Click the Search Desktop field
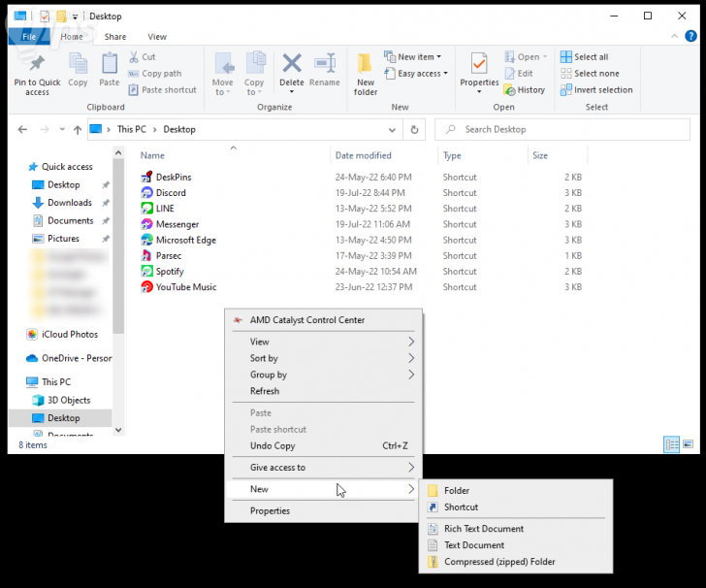The image size is (706, 588). [x=562, y=130]
